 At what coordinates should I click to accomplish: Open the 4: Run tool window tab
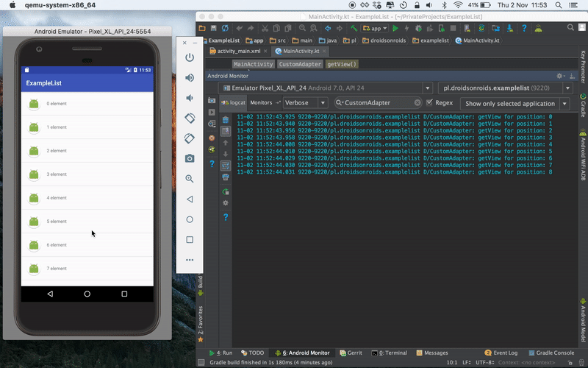click(221, 353)
